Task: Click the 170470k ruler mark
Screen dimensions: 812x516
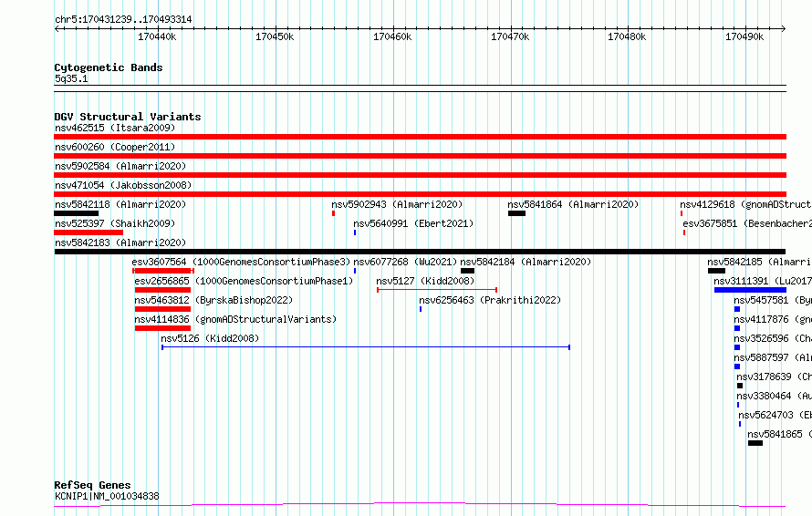Action: pos(510,36)
